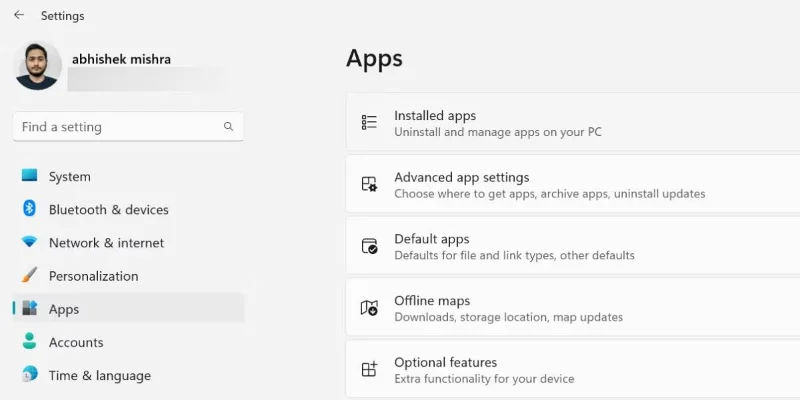
Task: Open Optional features
Action: [x=573, y=369]
